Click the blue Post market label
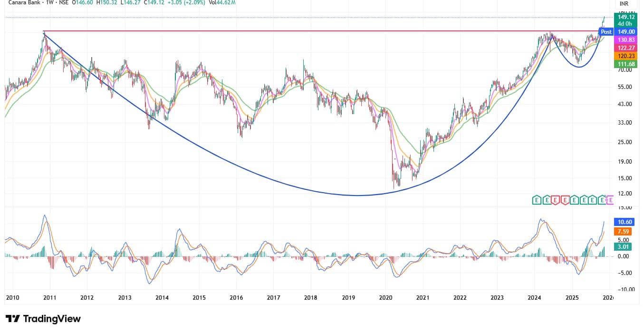This screenshot has width=644, height=333. 606,32
